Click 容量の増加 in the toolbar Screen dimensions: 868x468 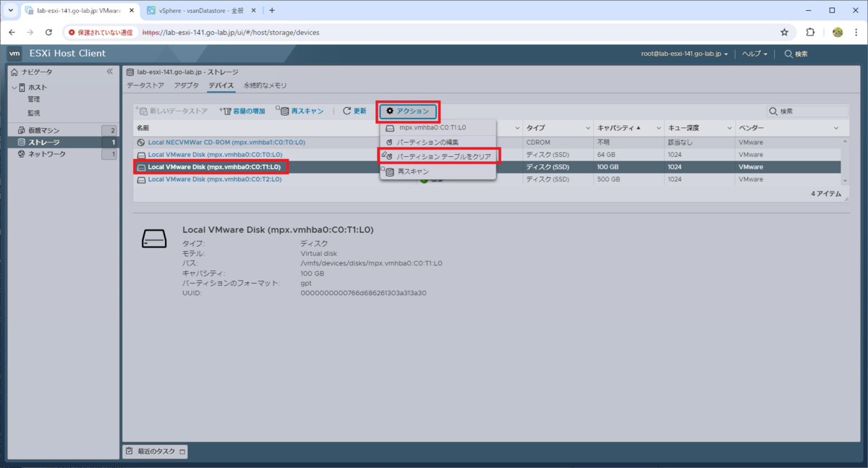pyautogui.click(x=242, y=111)
